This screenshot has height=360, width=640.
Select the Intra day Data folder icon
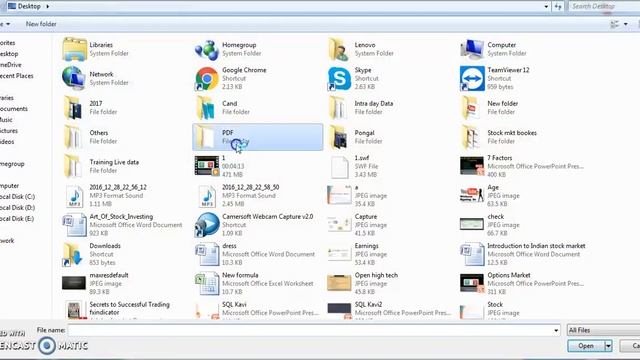[x=339, y=108]
